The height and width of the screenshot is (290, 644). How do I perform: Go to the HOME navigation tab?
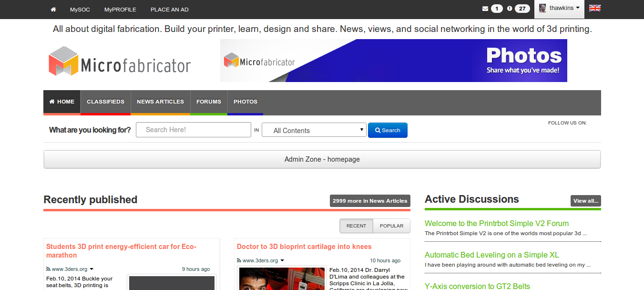click(62, 102)
